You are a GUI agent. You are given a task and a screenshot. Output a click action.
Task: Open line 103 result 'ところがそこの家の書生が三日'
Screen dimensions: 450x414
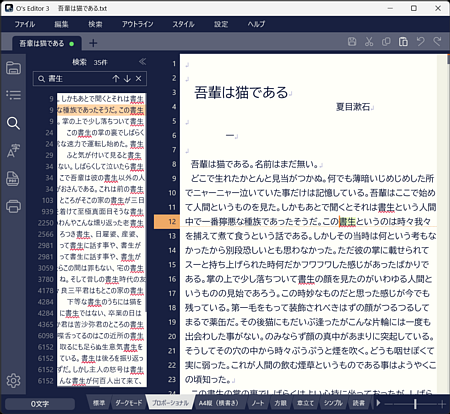pyautogui.click(x=102, y=200)
